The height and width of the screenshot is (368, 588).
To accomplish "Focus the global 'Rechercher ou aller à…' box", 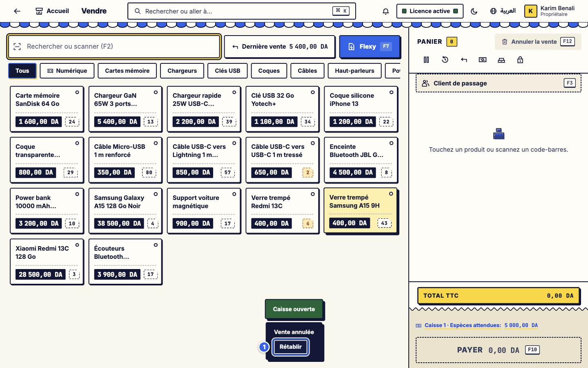I will pos(242,11).
